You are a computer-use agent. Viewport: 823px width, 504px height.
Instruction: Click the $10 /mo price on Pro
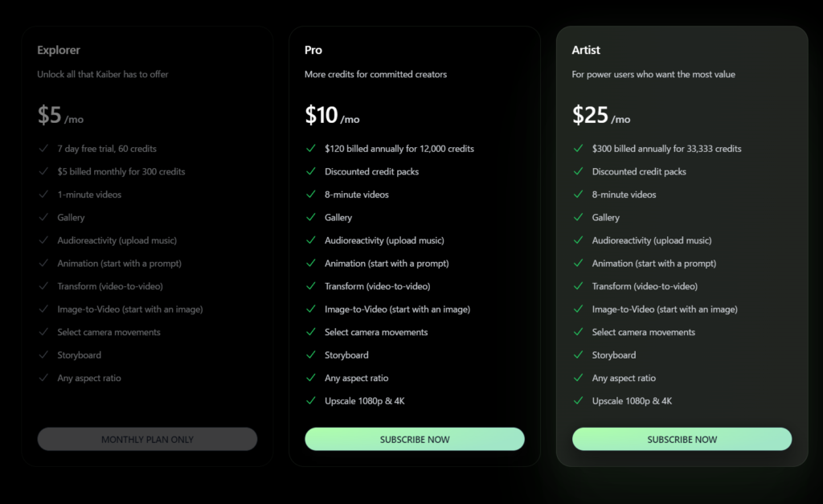[x=332, y=115]
